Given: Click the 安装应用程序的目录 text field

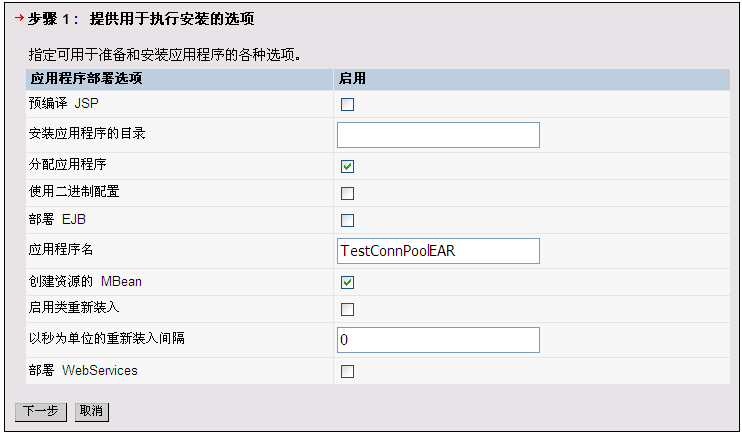Looking at the screenshot, I should pos(438,135).
